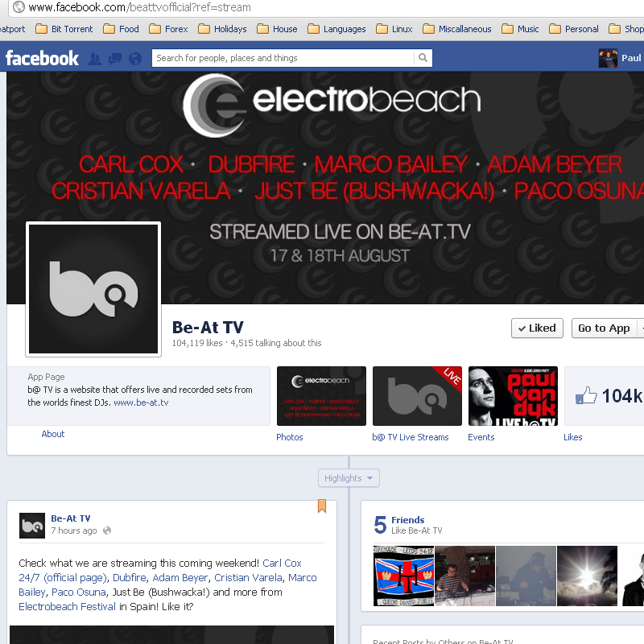Viewport: 644px width, 644px height.
Task: Open the notifications globe icon
Action: 135,59
